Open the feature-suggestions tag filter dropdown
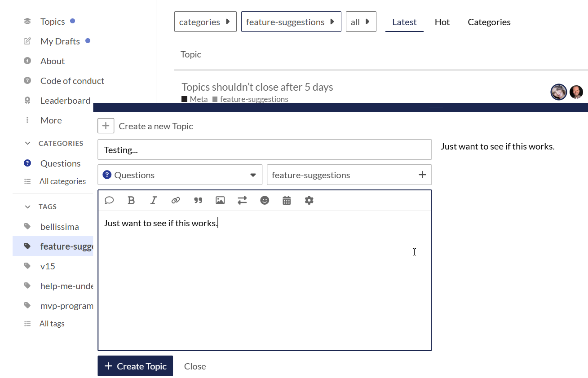Image resolution: width=588 pixels, height=378 pixels. [x=291, y=22]
